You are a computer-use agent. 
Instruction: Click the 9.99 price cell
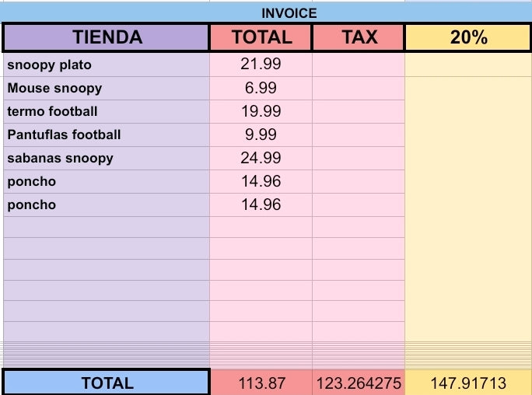tap(261, 135)
